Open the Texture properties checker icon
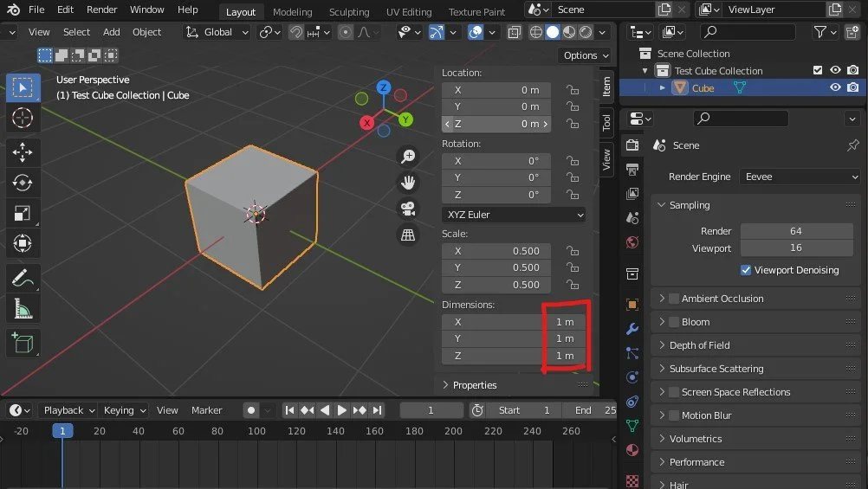The height and width of the screenshot is (489, 868). (x=632, y=480)
